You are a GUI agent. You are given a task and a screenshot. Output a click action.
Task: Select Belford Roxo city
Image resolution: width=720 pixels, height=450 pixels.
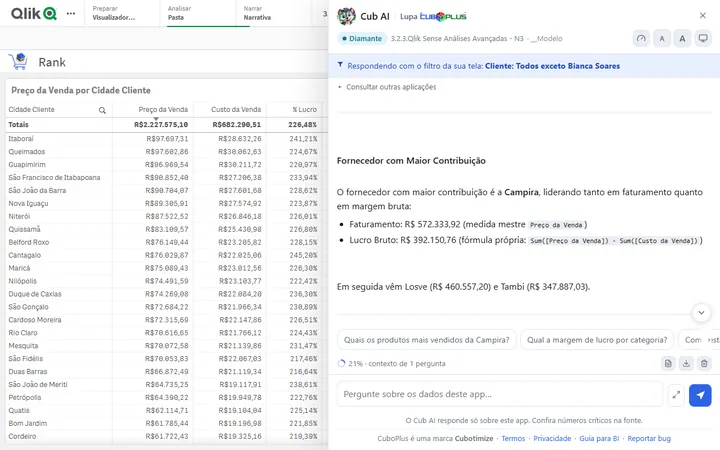28,242
